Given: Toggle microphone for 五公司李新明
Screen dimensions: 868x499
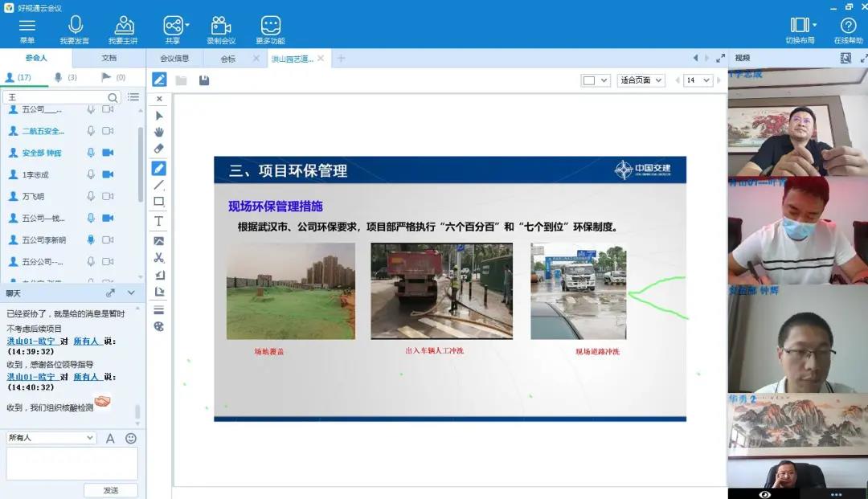Looking at the screenshot, I should [91, 239].
